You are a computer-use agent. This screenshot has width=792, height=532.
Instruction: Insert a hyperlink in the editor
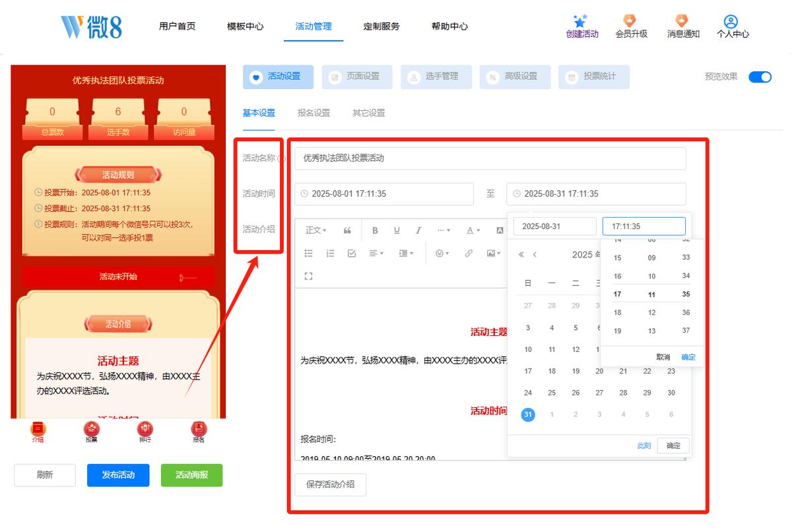(469, 253)
